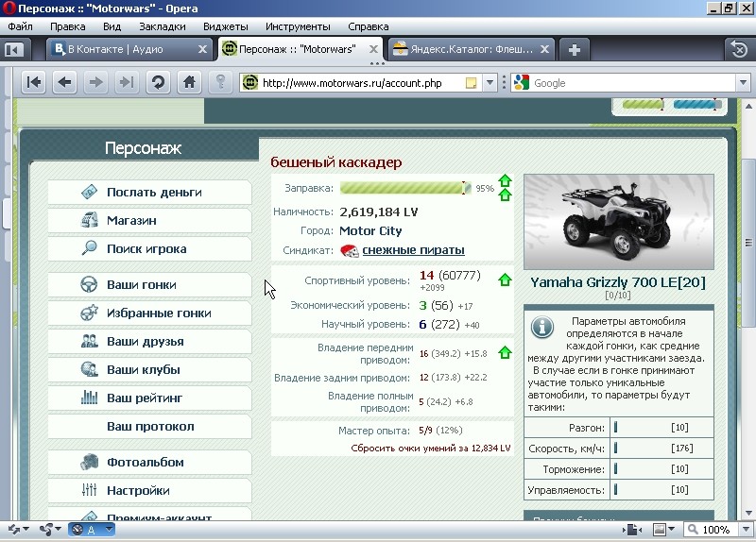This screenshot has height=542, width=756.
Task: Open the Виджеты menu
Action: pos(226,26)
